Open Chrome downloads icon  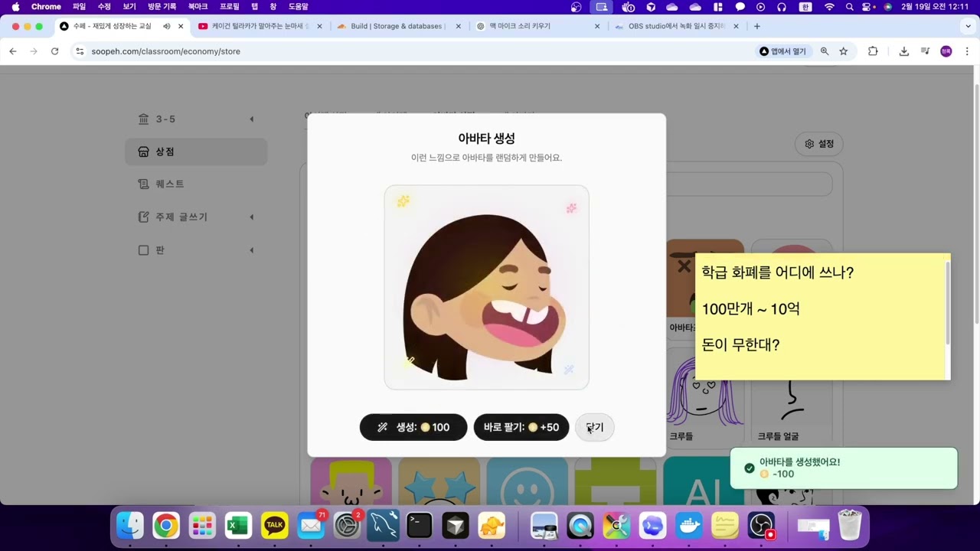pyautogui.click(x=904, y=51)
